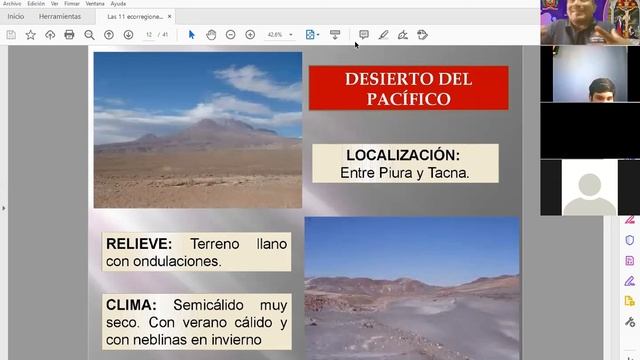Screen dimensions: 640x360
Task: Open the Edición menu
Action: (36, 3)
